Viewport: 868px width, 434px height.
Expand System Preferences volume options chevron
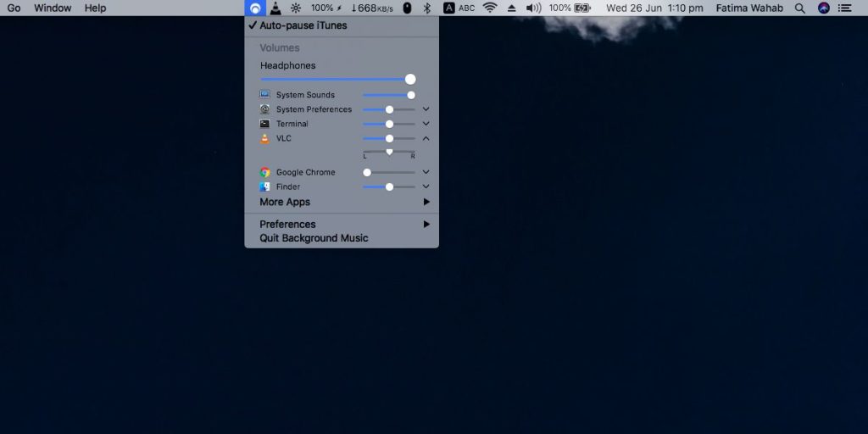click(x=426, y=109)
